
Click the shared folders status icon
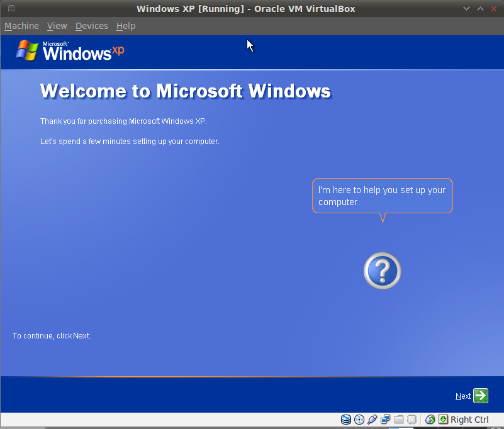click(x=398, y=420)
